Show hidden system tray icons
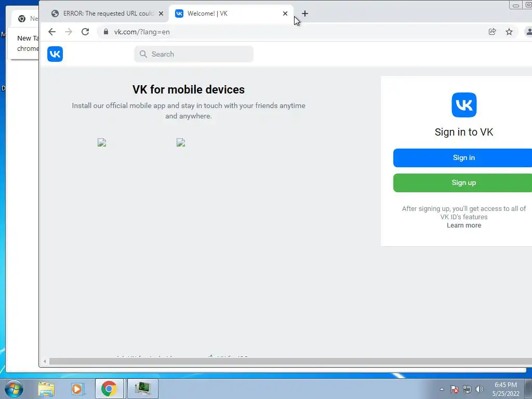Viewport: 532px width, 399px height. click(442, 389)
